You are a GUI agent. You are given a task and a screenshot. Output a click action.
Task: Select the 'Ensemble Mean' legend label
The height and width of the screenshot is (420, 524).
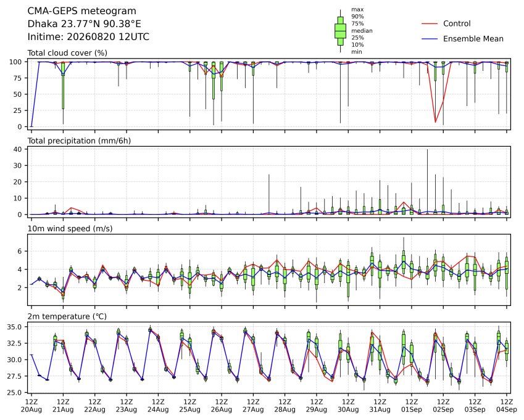pyautogui.click(x=473, y=39)
